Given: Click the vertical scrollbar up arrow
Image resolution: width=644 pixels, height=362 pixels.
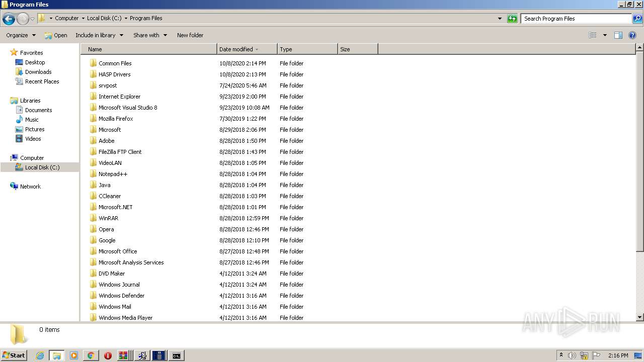Looking at the screenshot, I should point(640,48).
